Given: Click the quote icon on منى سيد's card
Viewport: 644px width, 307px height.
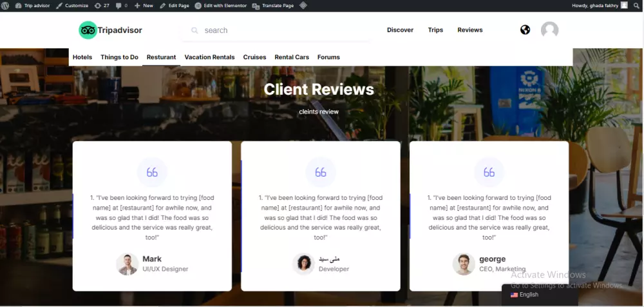Looking at the screenshot, I should pos(321,172).
